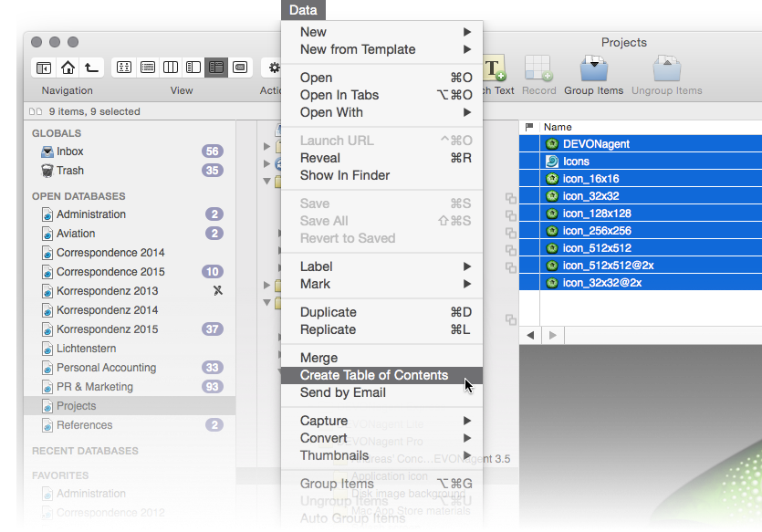Choose Open In Tabs

coord(382,95)
